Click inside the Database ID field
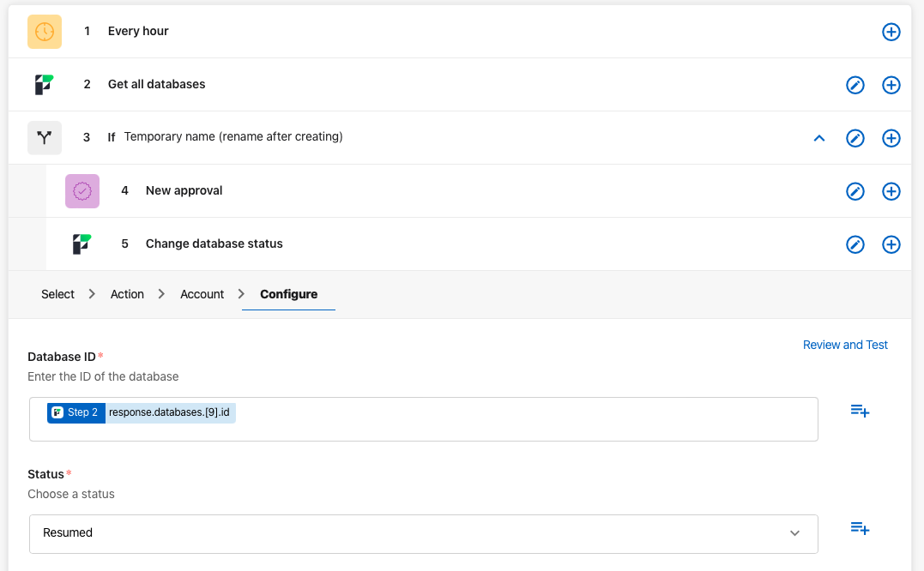Viewport: 924px width, 571px height. click(424, 419)
